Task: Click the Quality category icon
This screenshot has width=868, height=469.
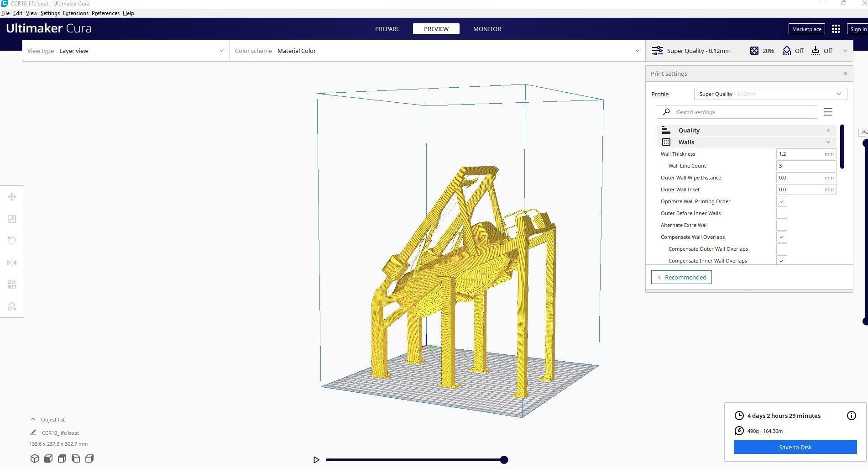Action: [x=666, y=130]
